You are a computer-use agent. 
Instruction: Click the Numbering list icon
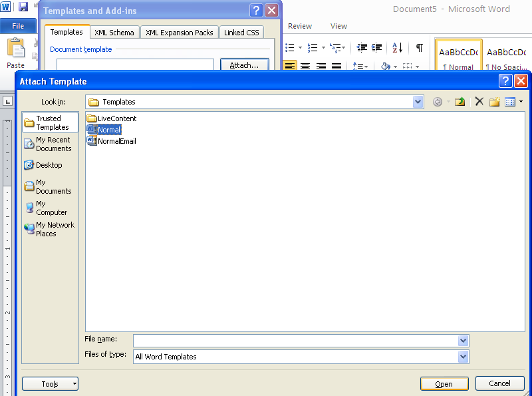[312, 47]
